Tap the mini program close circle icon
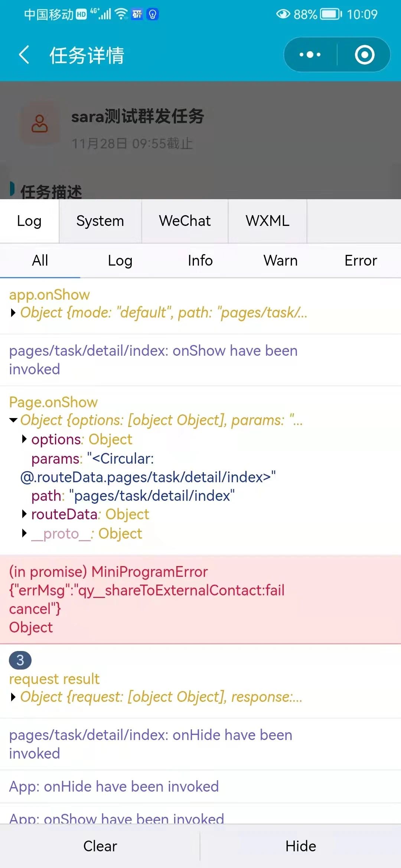This screenshot has height=868, width=401. [x=364, y=55]
